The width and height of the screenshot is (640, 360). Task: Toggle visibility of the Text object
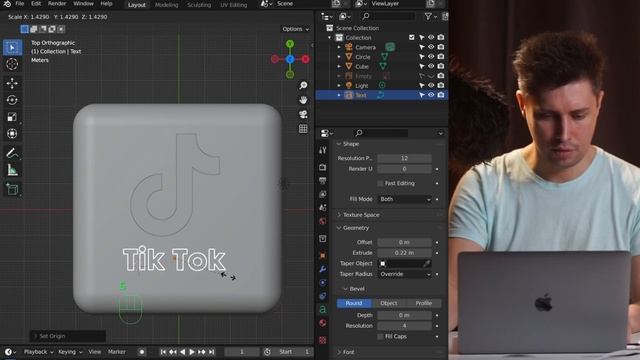pos(431,95)
